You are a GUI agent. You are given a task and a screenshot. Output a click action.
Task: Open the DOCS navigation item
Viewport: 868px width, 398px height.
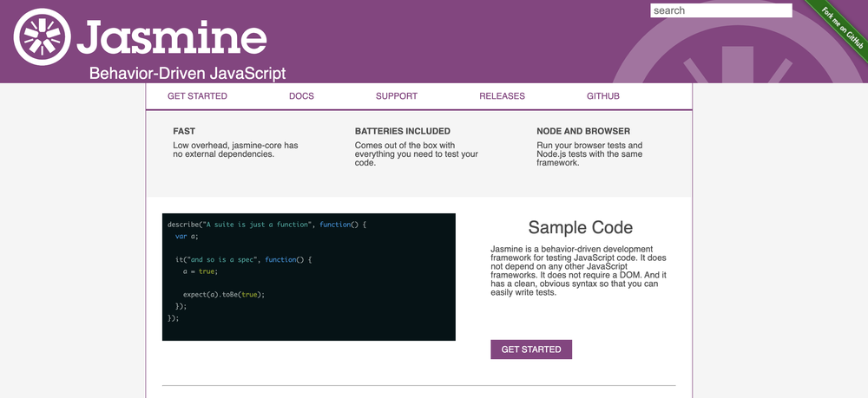301,96
